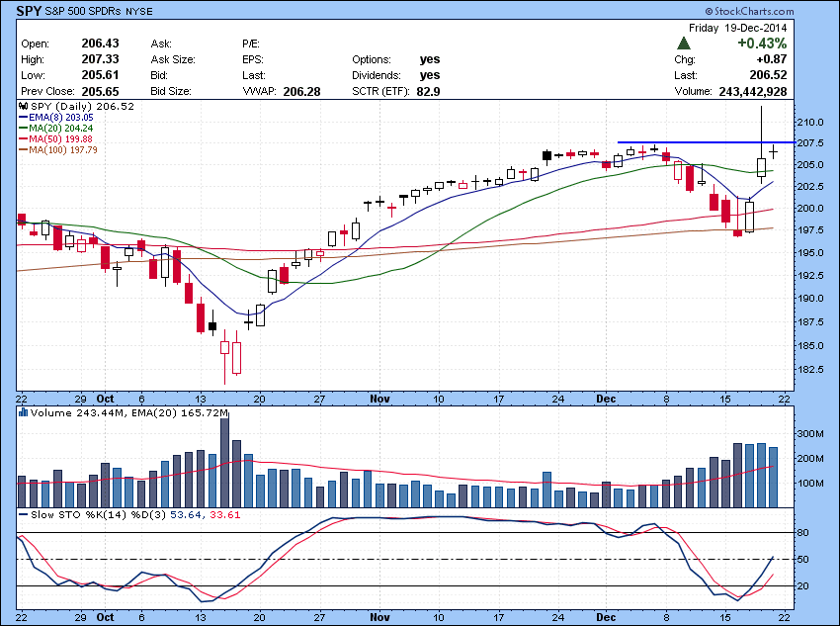Select the Low value 205.61
Image resolution: width=840 pixels, height=626 pixels.
pyautogui.click(x=100, y=75)
